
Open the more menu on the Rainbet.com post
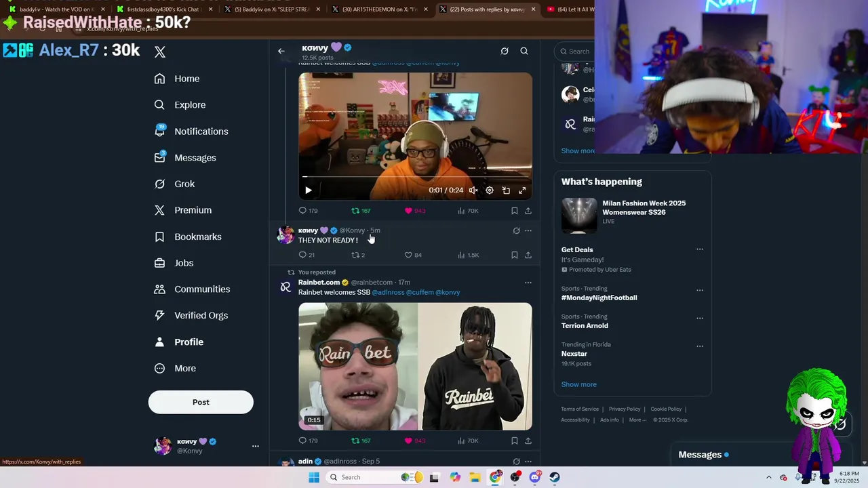528,283
